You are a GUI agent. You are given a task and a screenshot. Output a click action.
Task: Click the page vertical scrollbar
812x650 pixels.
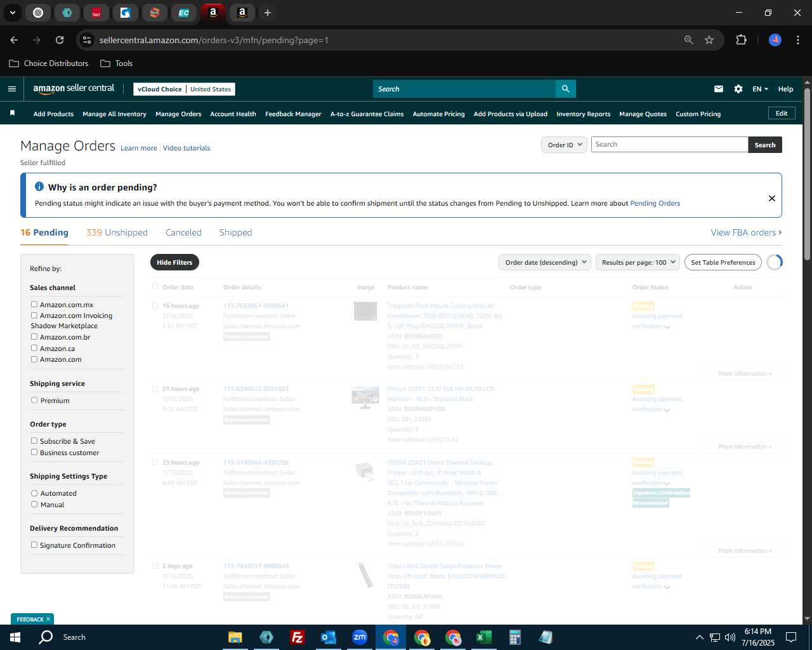click(807, 174)
